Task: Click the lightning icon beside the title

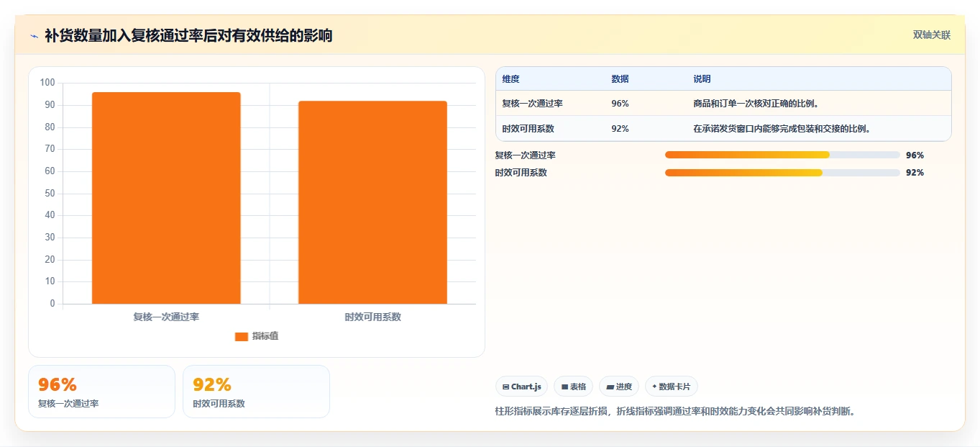Action: (34, 36)
